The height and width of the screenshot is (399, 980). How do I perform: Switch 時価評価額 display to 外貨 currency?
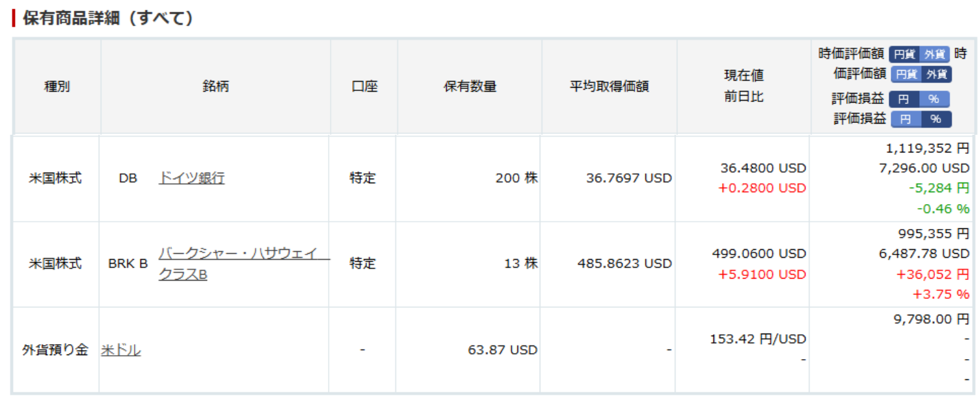click(x=934, y=54)
